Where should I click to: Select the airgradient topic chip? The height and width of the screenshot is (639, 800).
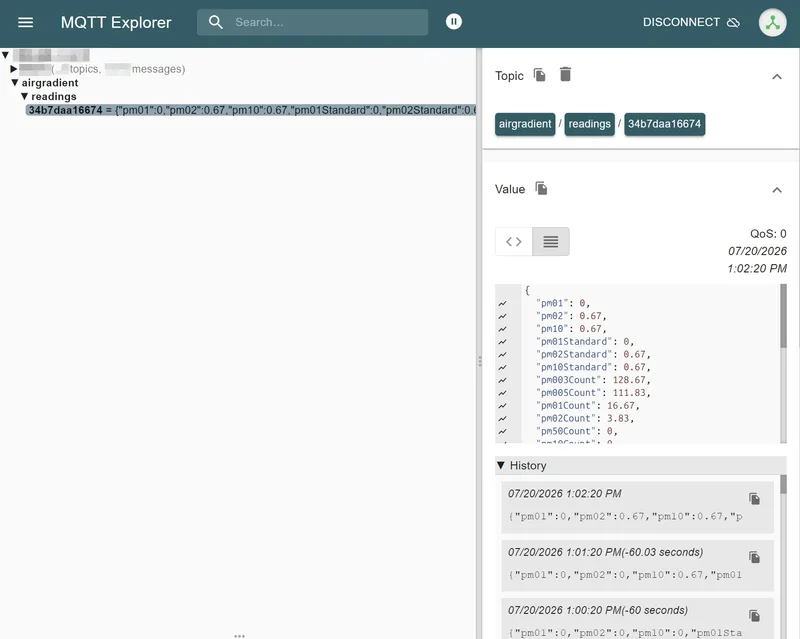(524, 124)
